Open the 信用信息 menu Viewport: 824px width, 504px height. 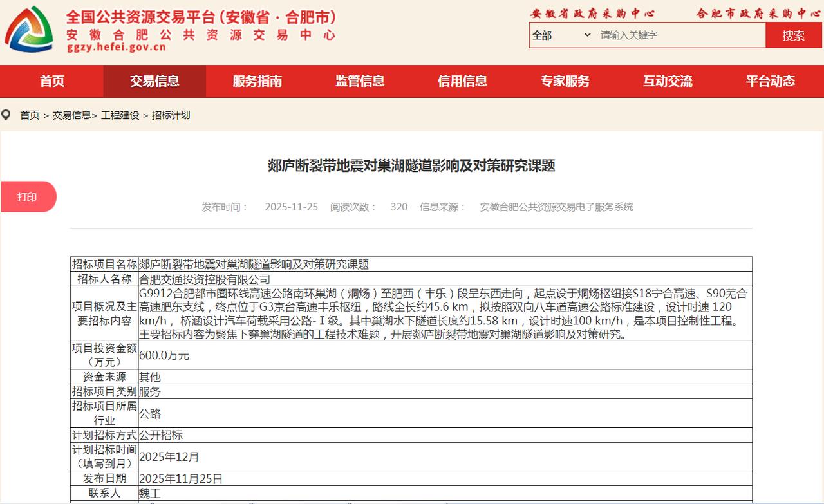pos(462,81)
